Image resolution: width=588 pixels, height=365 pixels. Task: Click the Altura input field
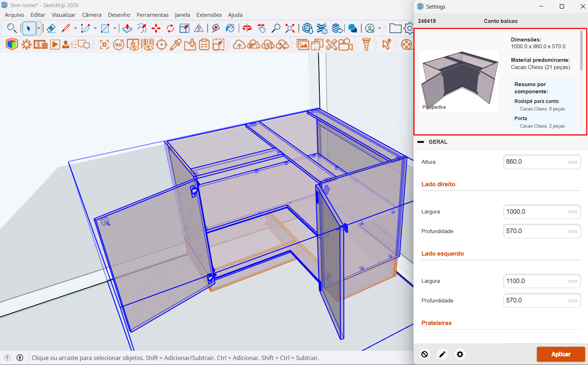[x=536, y=162]
